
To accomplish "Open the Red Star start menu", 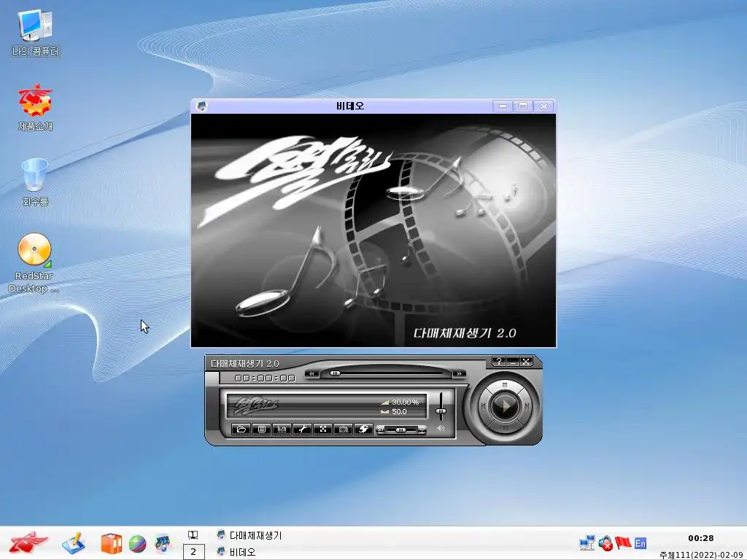I will click(x=28, y=542).
